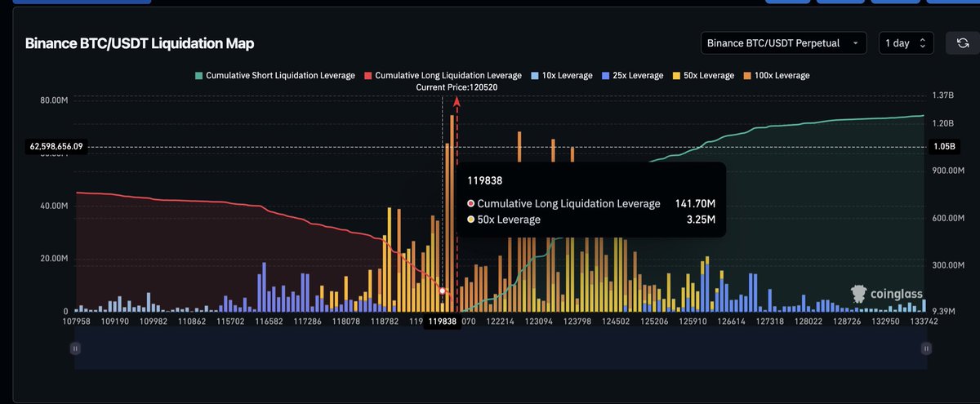980x404 pixels.
Task: Click the 124502 price tick label
Action: tap(616, 322)
